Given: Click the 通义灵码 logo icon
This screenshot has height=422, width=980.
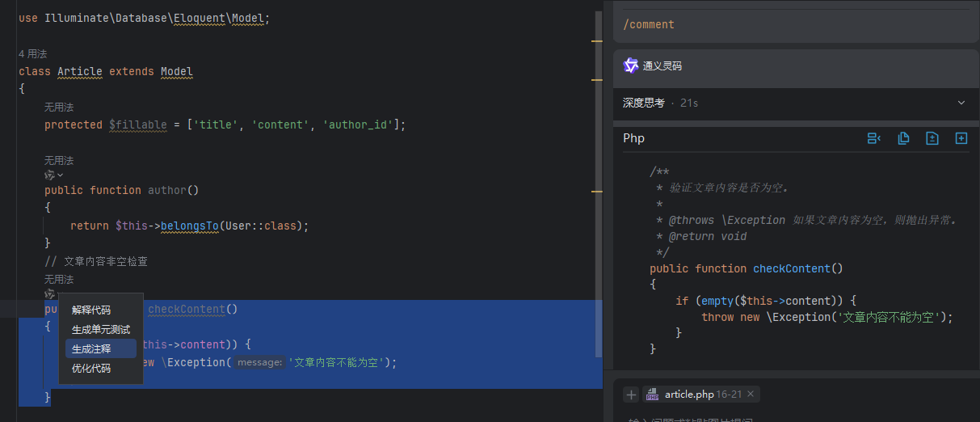Looking at the screenshot, I should [631, 65].
